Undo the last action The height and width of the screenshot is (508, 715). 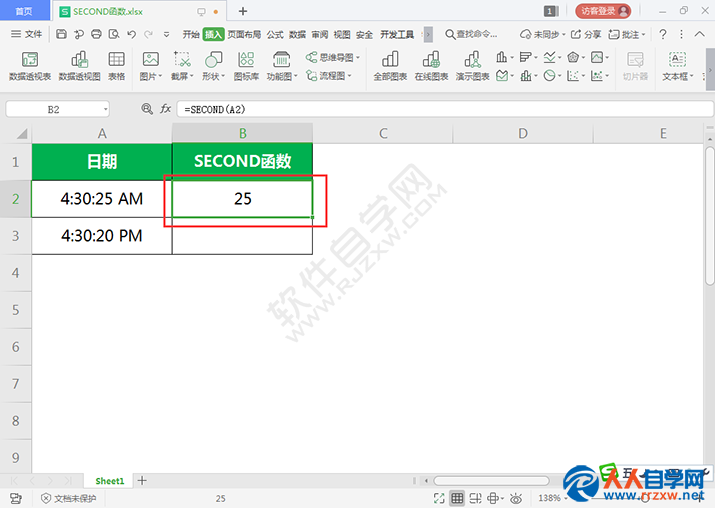coord(131,34)
